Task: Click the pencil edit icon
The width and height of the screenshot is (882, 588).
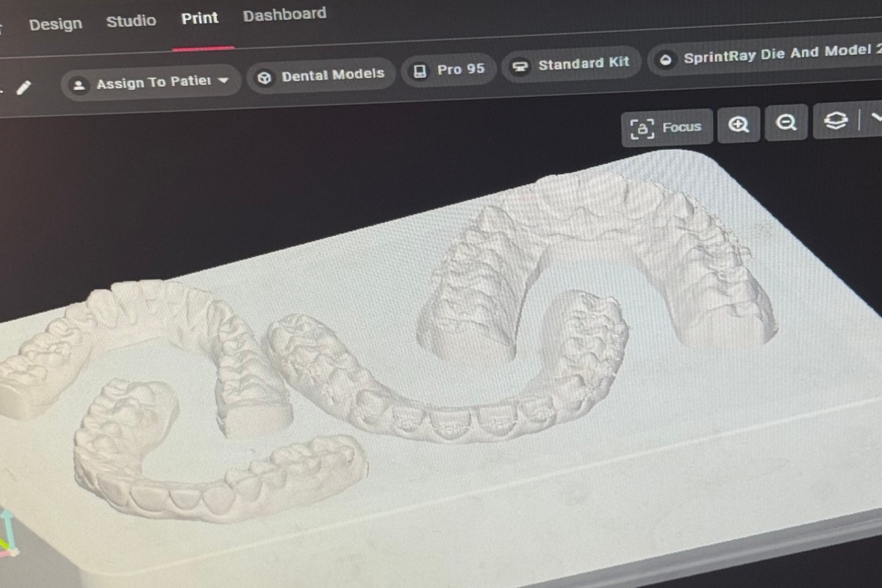Action: (23, 88)
